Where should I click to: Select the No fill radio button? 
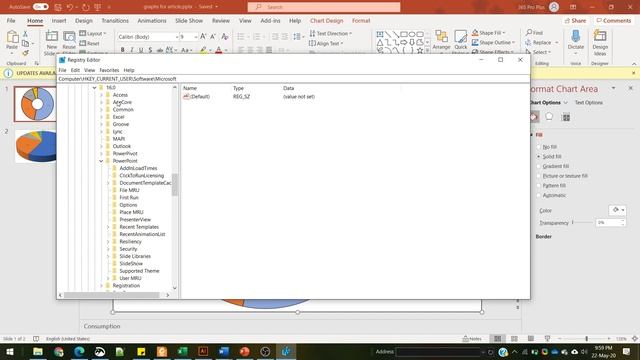(538, 147)
